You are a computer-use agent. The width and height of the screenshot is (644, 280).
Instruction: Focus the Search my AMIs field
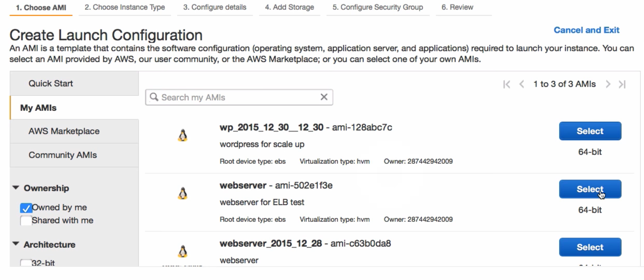239,97
